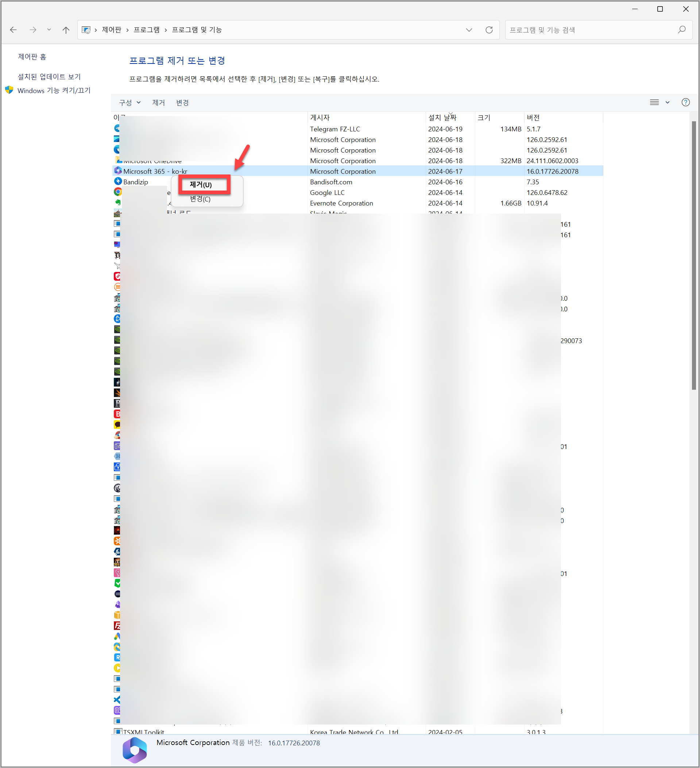Click the Telegram icon in first row
The image size is (700, 768).
tap(117, 128)
